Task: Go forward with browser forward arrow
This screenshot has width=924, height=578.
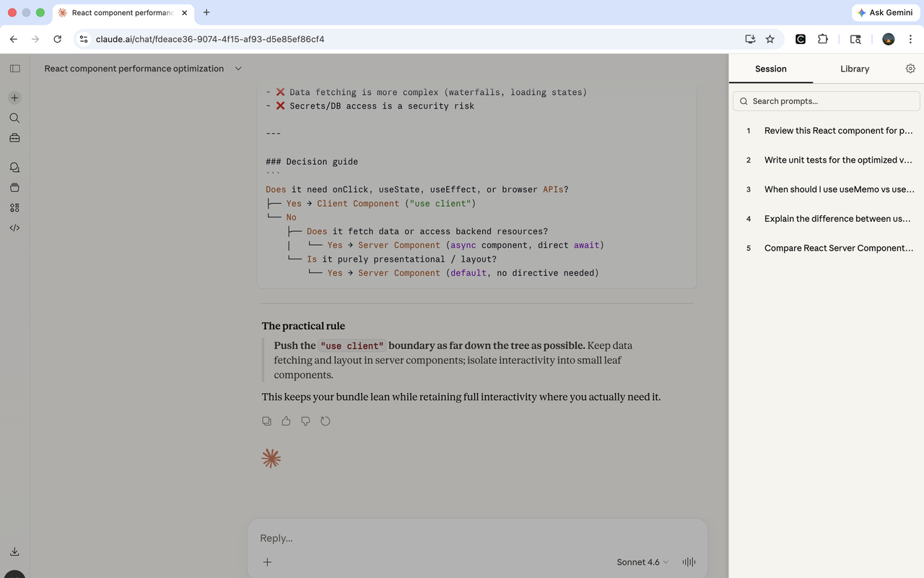Action: [x=35, y=39]
